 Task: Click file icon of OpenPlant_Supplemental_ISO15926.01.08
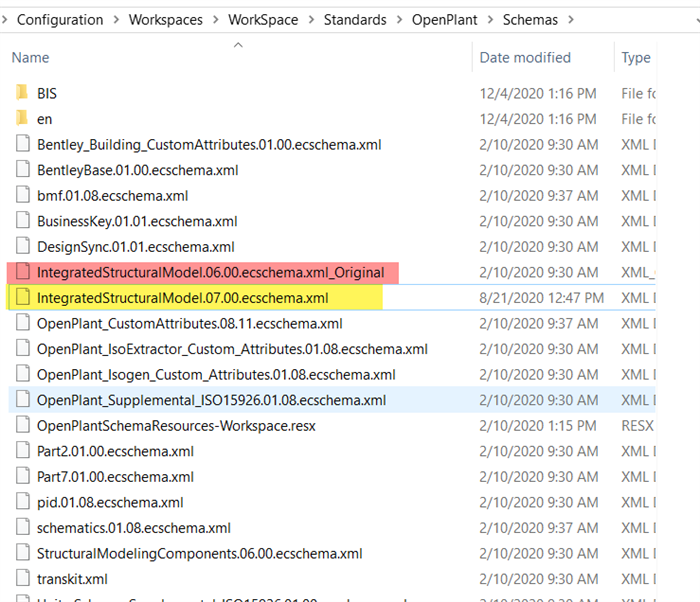click(x=23, y=399)
